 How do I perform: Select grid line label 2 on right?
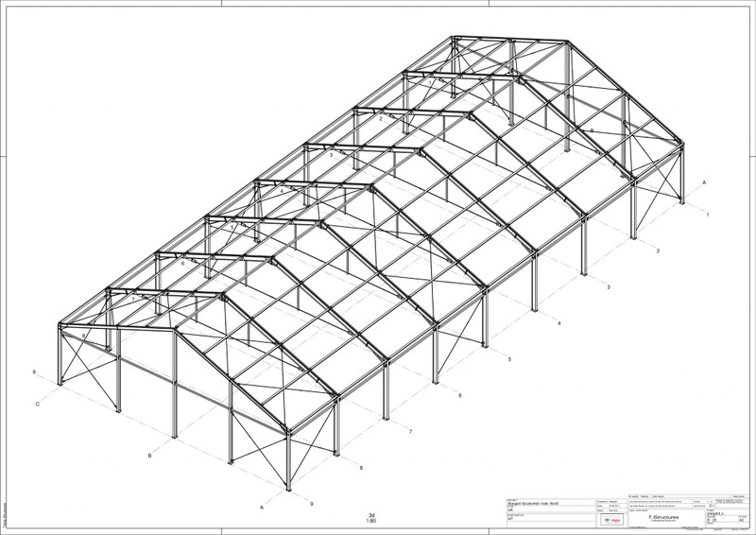pyautogui.click(x=658, y=250)
